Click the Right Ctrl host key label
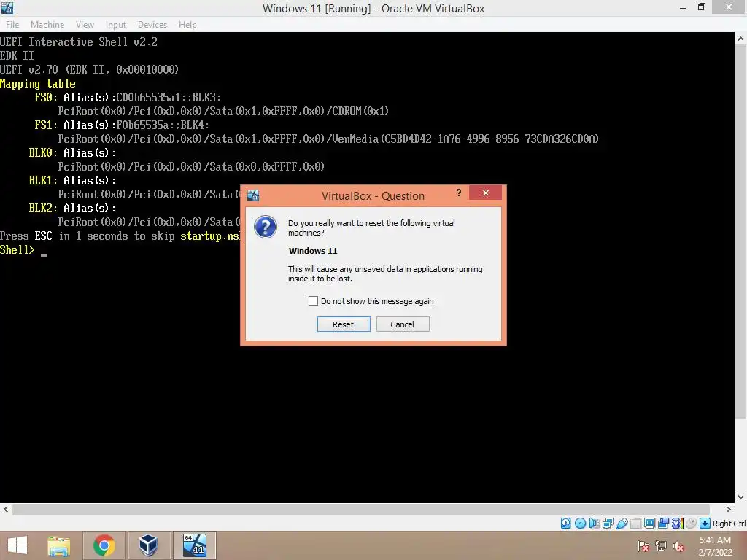This screenshot has width=747, height=560. (x=729, y=524)
